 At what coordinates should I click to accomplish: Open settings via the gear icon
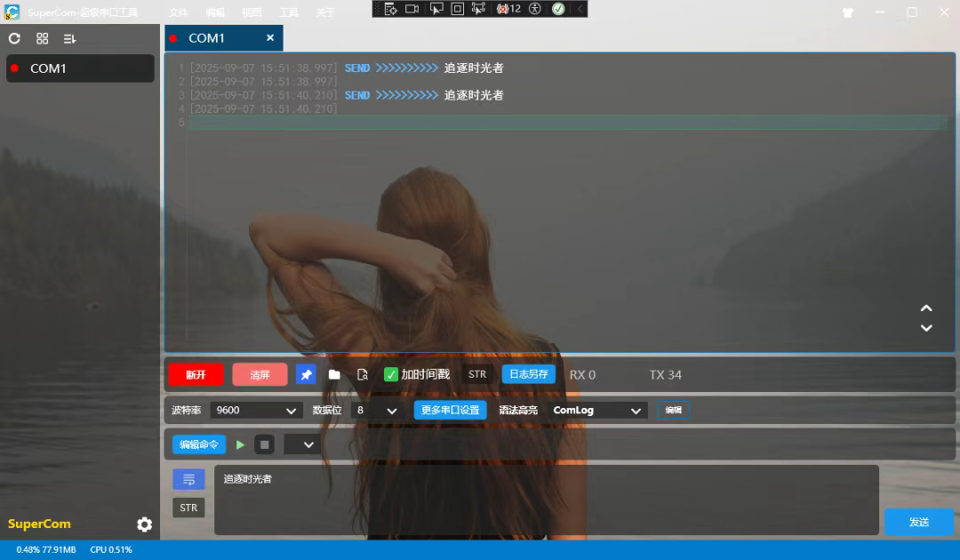pyautogui.click(x=144, y=524)
